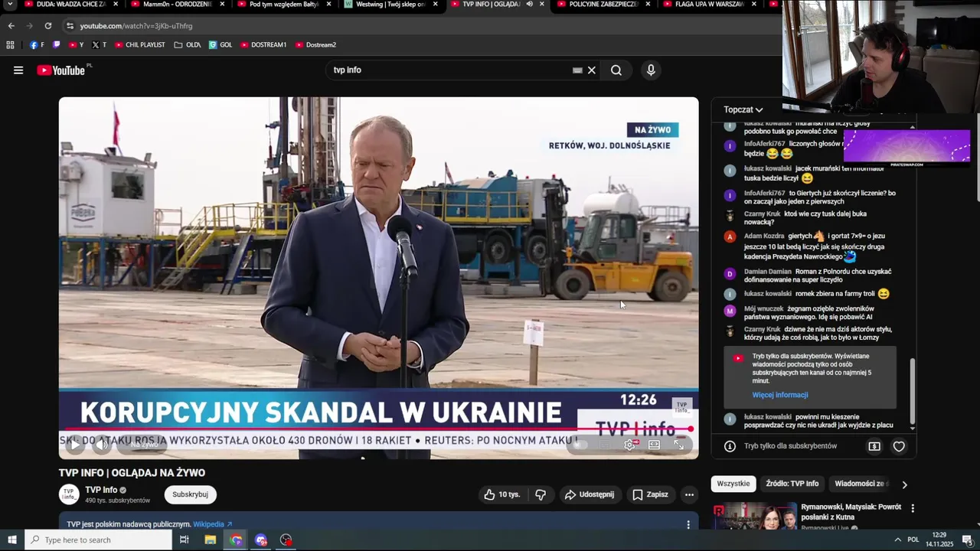Click the chat info circle icon

click(730, 446)
